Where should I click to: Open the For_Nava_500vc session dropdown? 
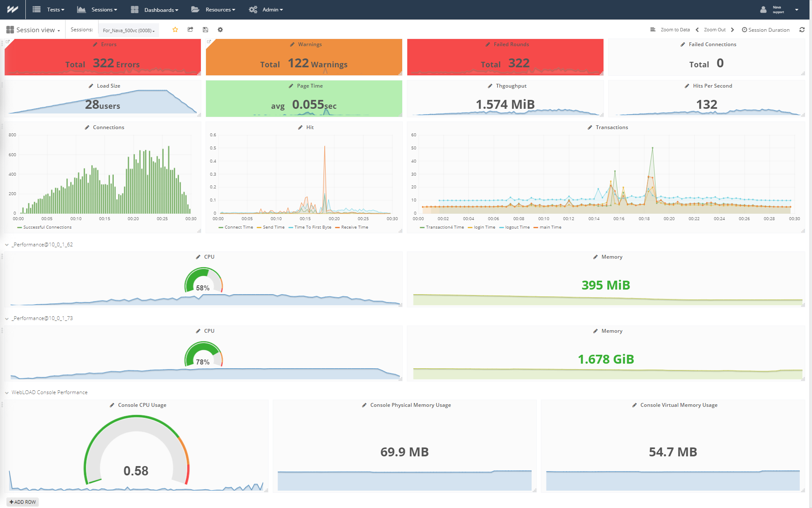[129, 30]
